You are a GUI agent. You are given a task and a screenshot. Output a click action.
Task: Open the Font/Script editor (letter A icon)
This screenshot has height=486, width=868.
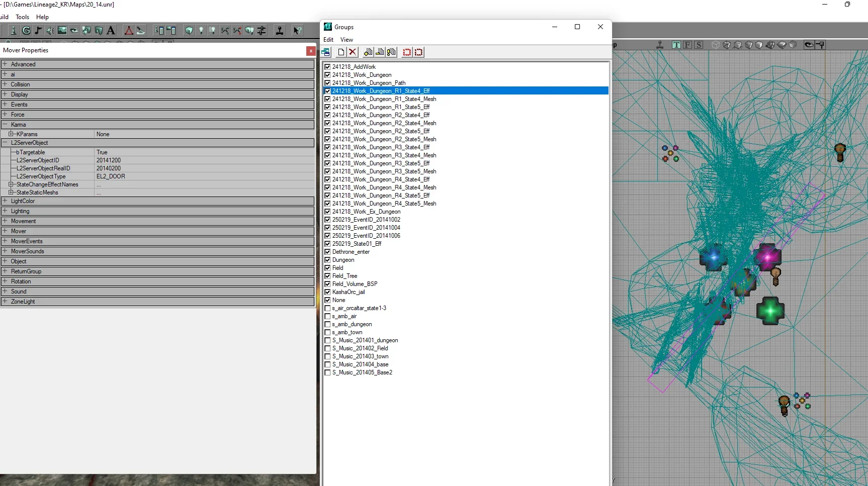pos(111,31)
